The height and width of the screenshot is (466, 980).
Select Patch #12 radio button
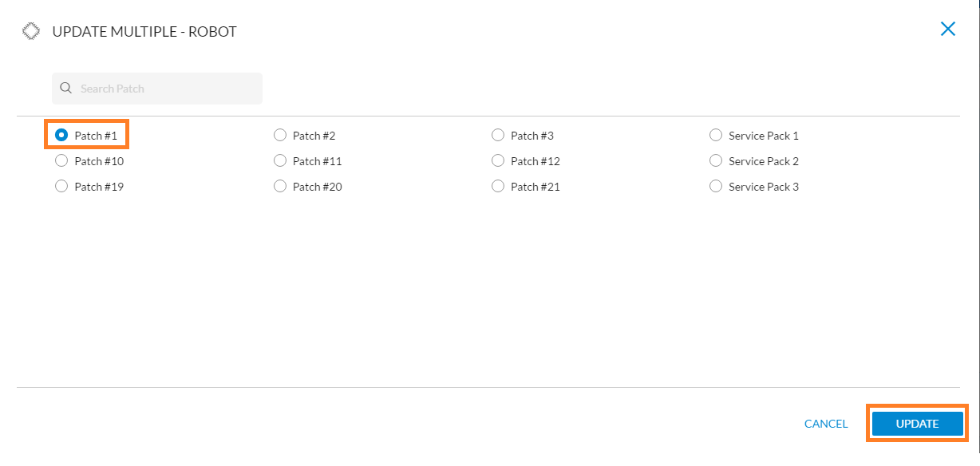coord(498,161)
